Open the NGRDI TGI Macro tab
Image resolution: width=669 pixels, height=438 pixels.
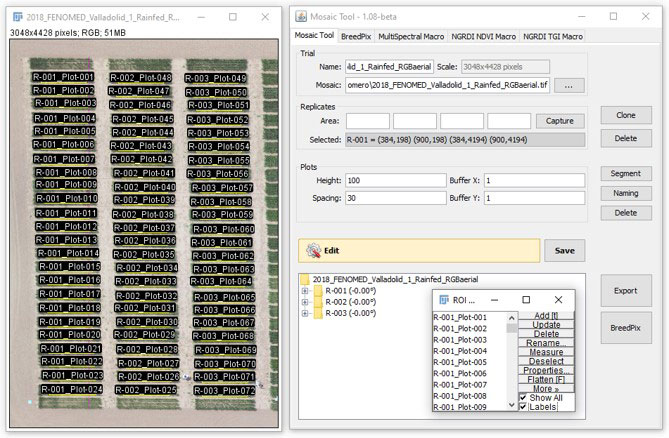coord(553,37)
